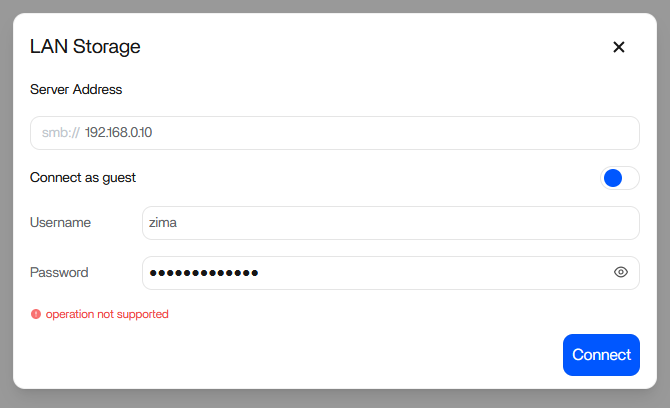Place the cursor on the "zima" username text
Image resolution: width=670 pixels, height=408 pixels.
tap(162, 223)
